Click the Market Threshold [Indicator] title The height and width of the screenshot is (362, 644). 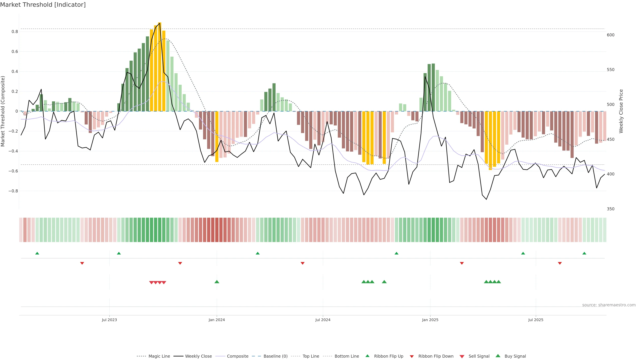pos(43,5)
